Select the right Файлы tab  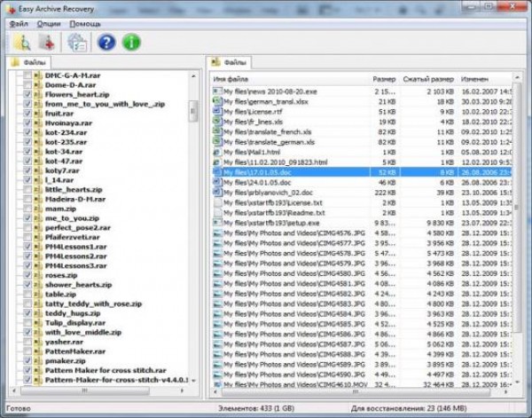(x=230, y=62)
